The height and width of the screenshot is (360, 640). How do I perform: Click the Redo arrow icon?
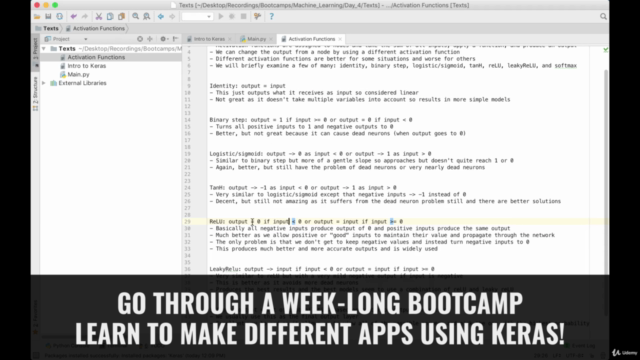(84, 16)
